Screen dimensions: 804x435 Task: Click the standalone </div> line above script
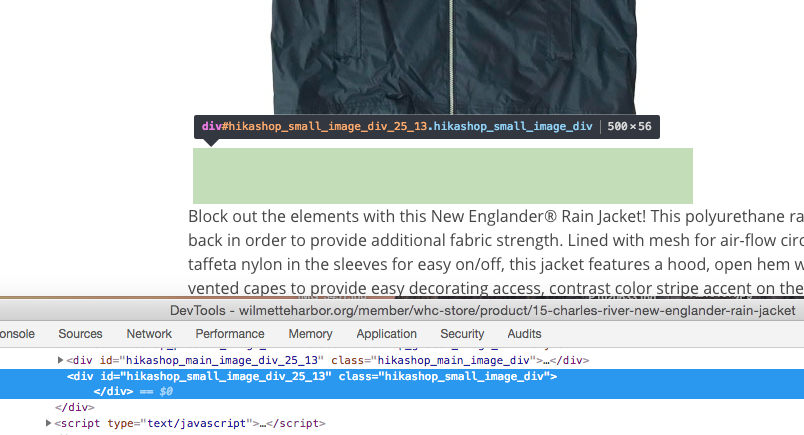[74, 407]
